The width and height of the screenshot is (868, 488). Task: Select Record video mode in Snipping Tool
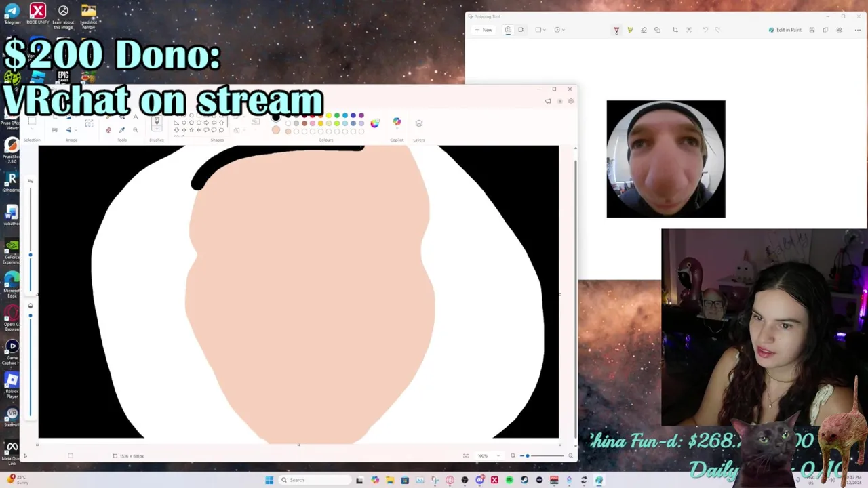pos(521,30)
